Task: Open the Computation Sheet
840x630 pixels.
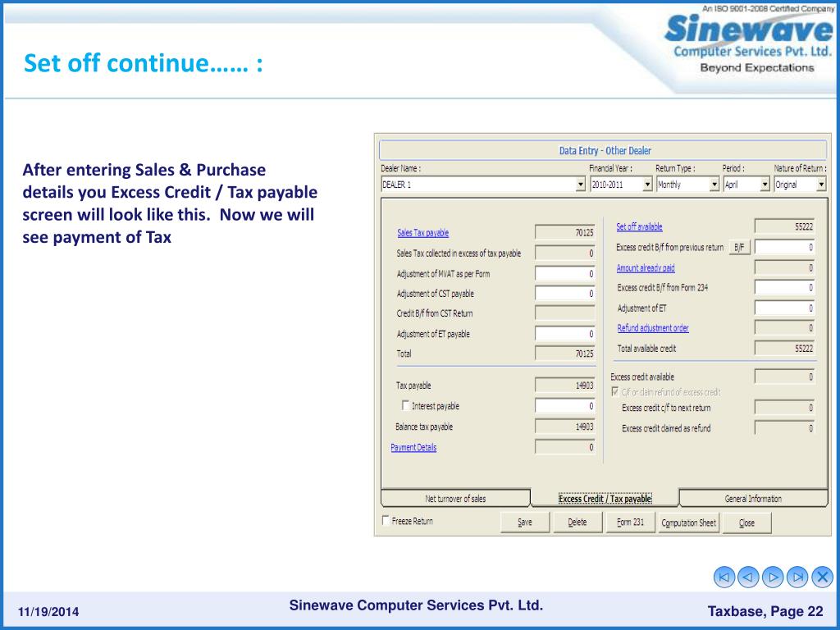Action: tap(688, 523)
